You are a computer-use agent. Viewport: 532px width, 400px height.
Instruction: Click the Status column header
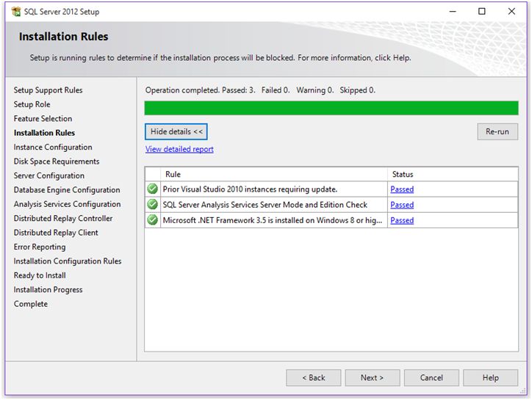pos(453,174)
